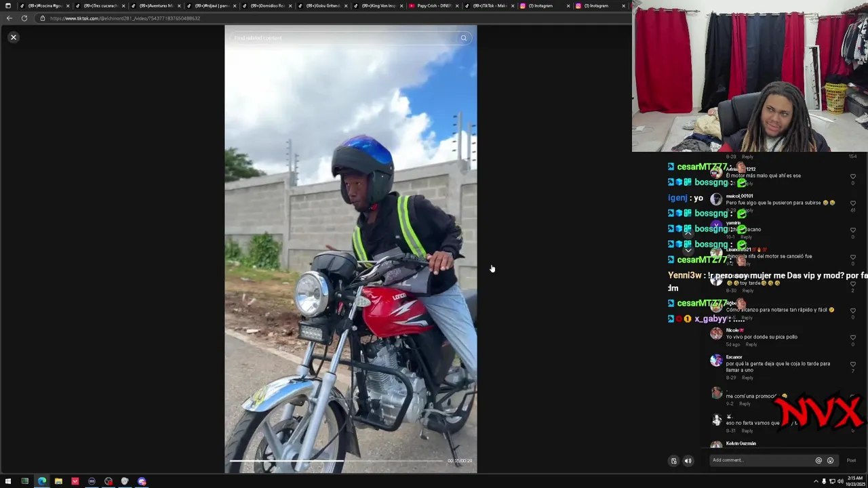The height and width of the screenshot is (488, 868).
Task: Switch to the 'Goku Gritando' browser tab
Action: coord(323,5)
